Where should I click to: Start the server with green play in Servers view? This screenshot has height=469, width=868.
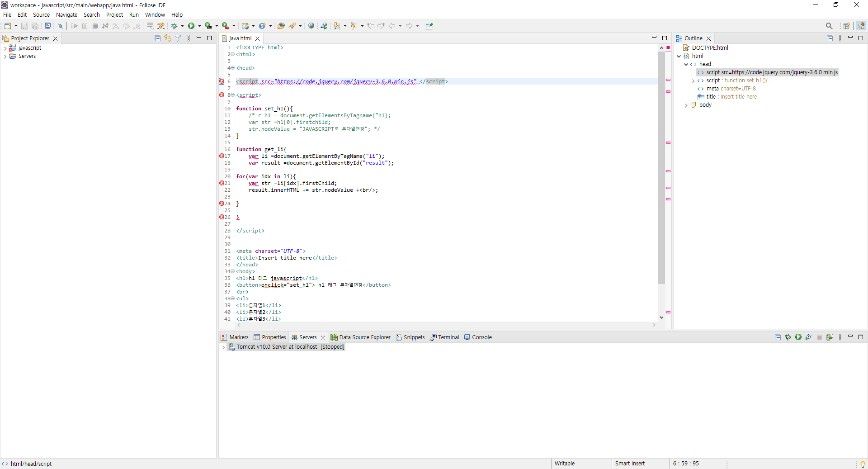pyautogui.click(x=798, y=337)
